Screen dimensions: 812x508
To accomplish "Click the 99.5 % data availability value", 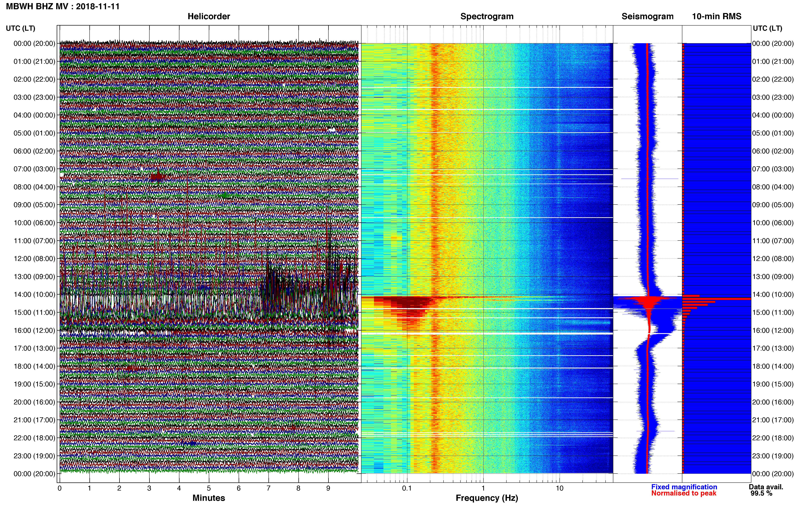I will click(762, 493).
